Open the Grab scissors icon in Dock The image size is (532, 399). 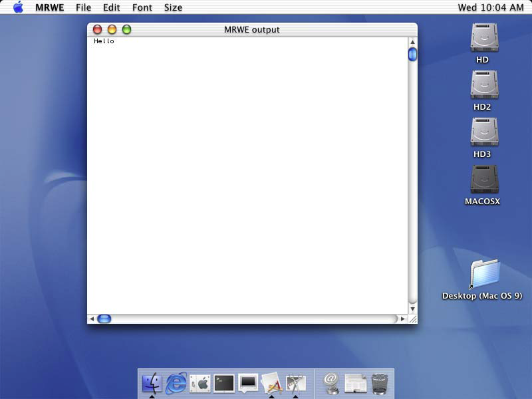coord(296,384)
